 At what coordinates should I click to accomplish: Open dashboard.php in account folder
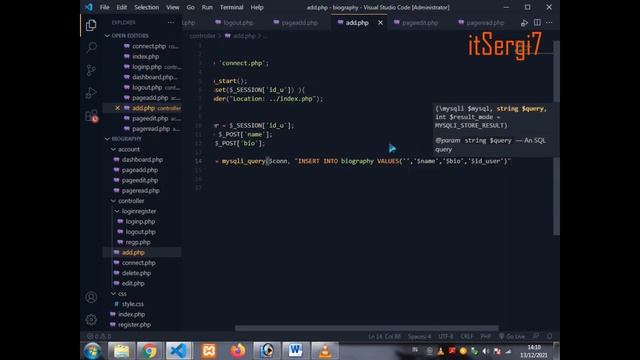[142, 160]
